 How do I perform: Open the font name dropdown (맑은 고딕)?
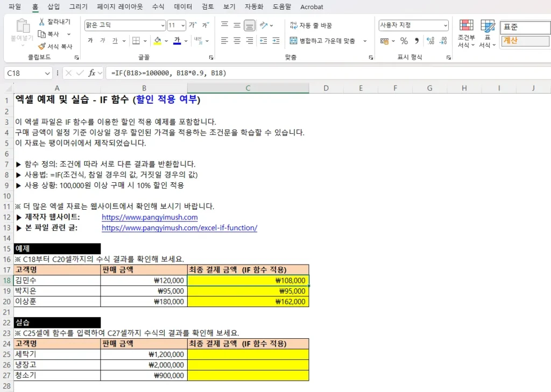coord(163,25)
